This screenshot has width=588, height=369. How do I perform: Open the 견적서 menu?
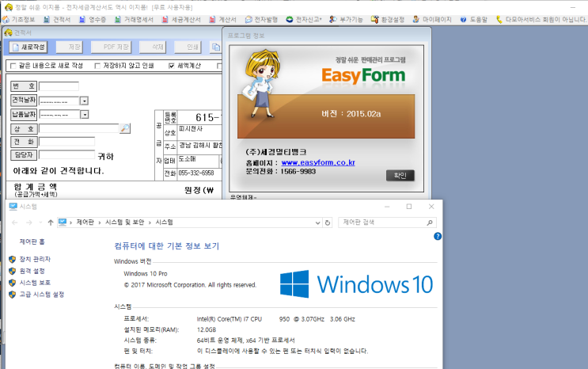57,20
